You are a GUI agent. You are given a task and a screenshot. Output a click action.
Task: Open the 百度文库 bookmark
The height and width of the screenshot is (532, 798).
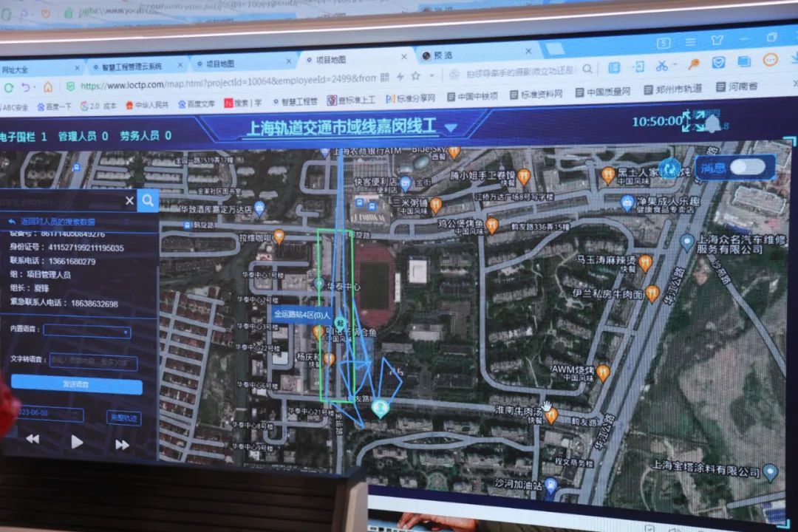point(197,104)
